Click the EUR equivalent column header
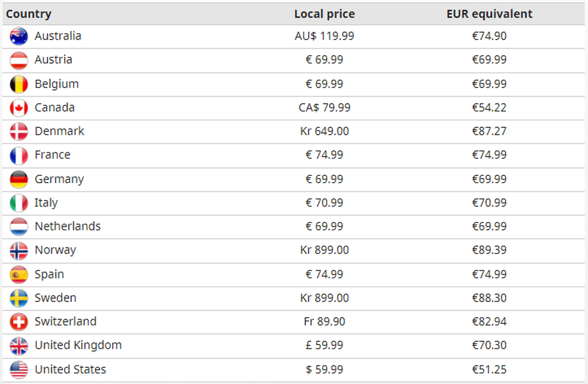The image size is (588, 384). coord(489,14)
